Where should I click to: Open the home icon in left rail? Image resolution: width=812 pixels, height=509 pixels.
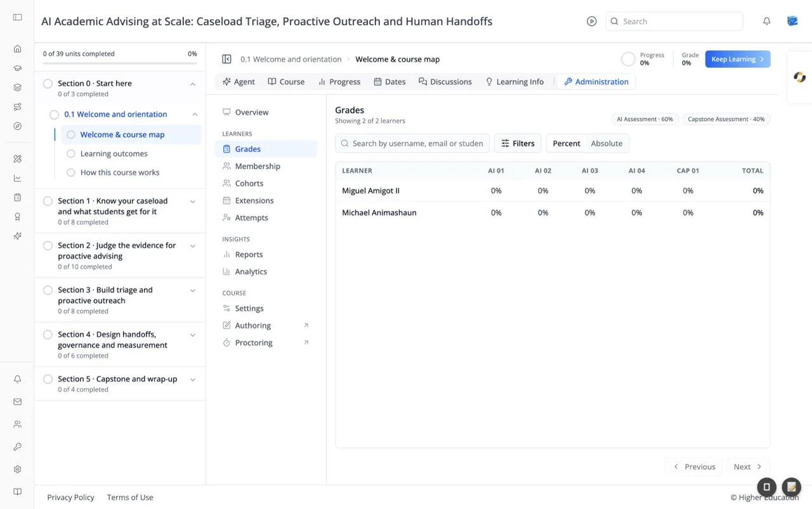(x=17, y=49)
